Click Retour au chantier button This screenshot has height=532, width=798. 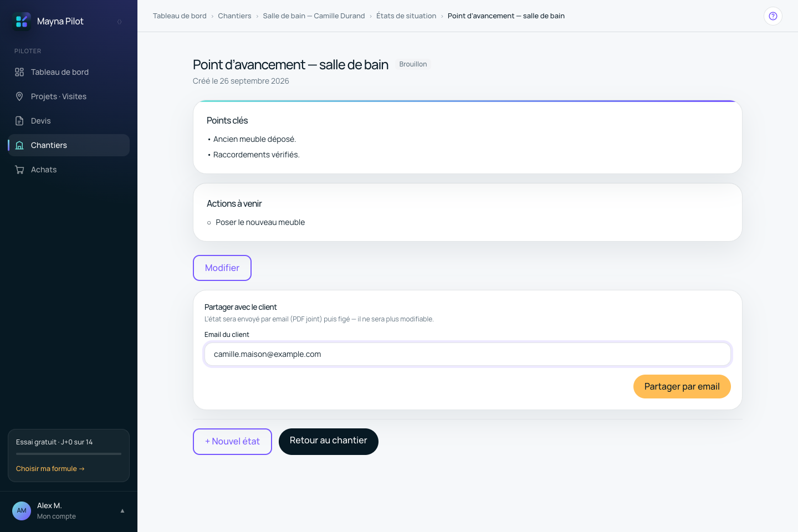(x=329, y=442)
